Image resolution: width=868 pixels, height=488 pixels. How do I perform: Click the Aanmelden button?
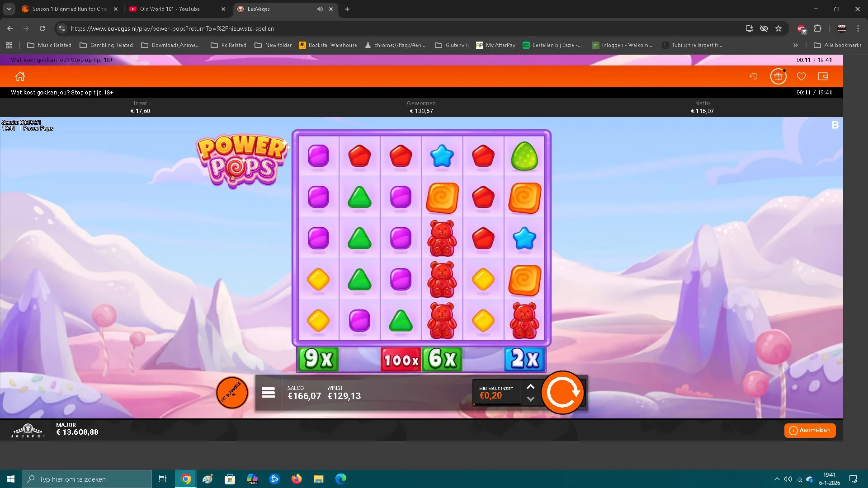[x=810, y=430]
